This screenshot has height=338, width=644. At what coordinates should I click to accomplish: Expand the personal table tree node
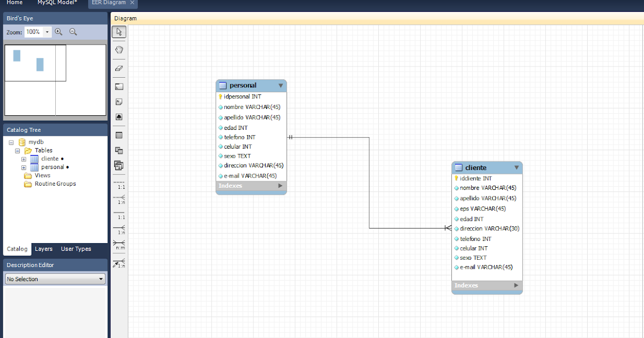(24, 167)
